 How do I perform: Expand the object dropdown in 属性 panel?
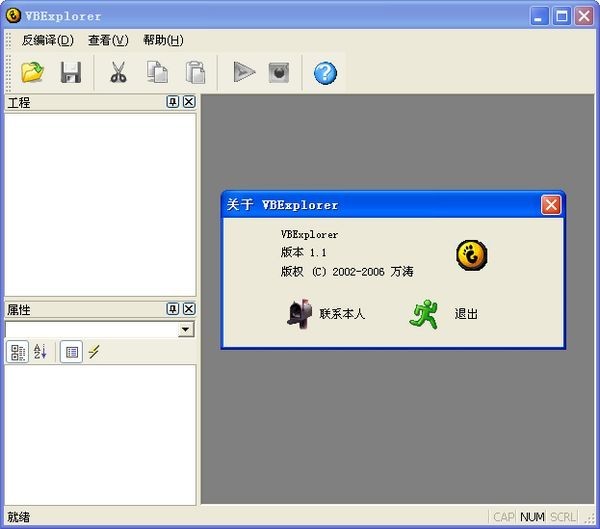[186, 330]
